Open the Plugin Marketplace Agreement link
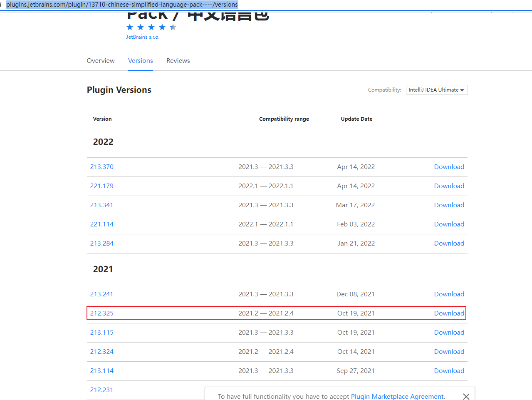Screen dimensions: 532x400 coord(398,397)
